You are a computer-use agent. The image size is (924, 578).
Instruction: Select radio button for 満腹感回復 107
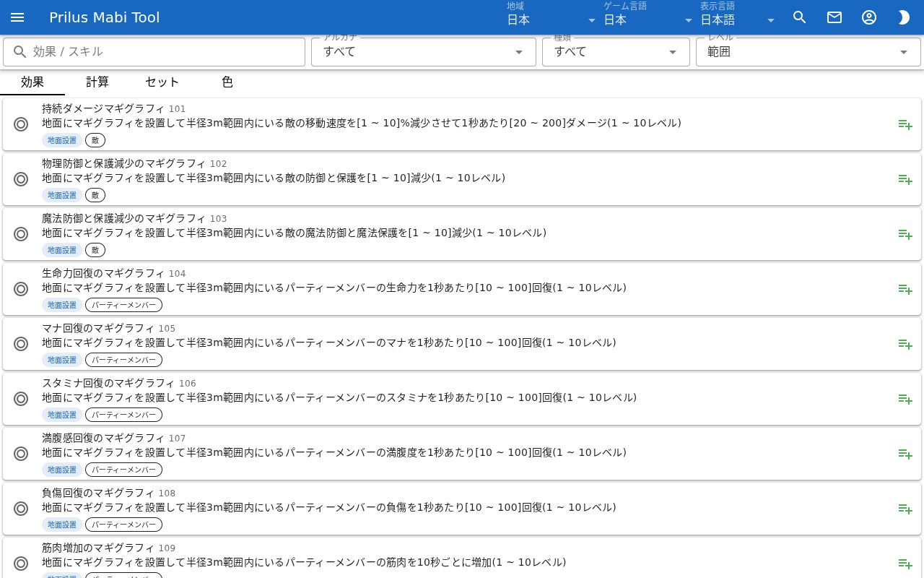(x=21, y=454)
